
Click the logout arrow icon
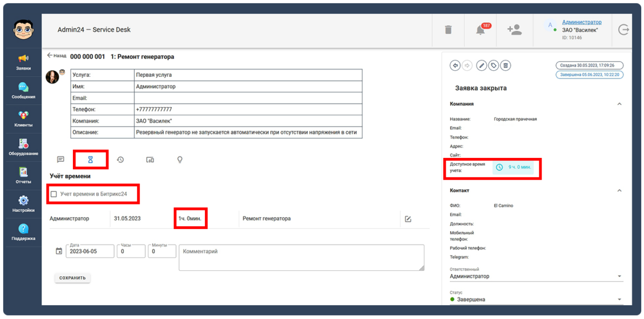click(x=623, y=30)
